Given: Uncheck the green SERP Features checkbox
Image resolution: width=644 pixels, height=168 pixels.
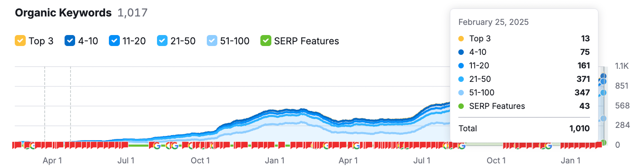Looking at the screenshot, I should click(x=266, y=41).
